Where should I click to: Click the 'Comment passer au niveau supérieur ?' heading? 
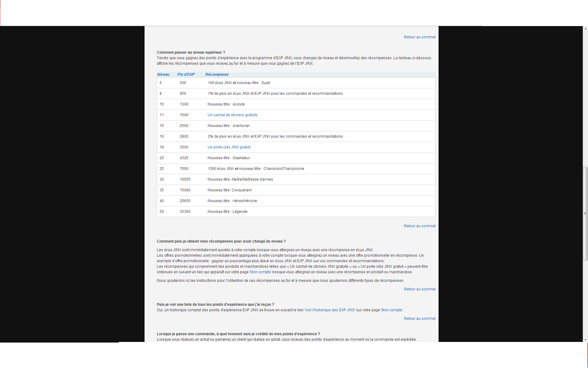tap(190, 52)
